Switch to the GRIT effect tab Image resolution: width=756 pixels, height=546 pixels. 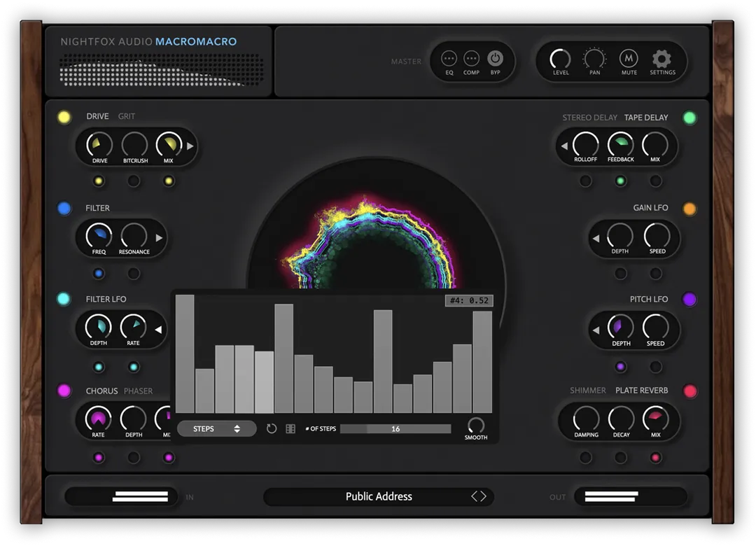pos(127,116)
